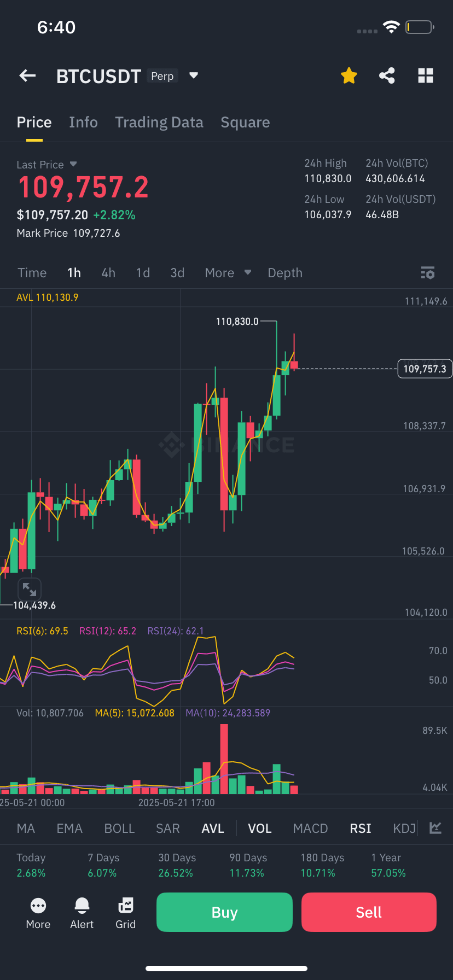
Task: Tap the MA(10): 24,283.589 volume label
Action: coord(228,713)
